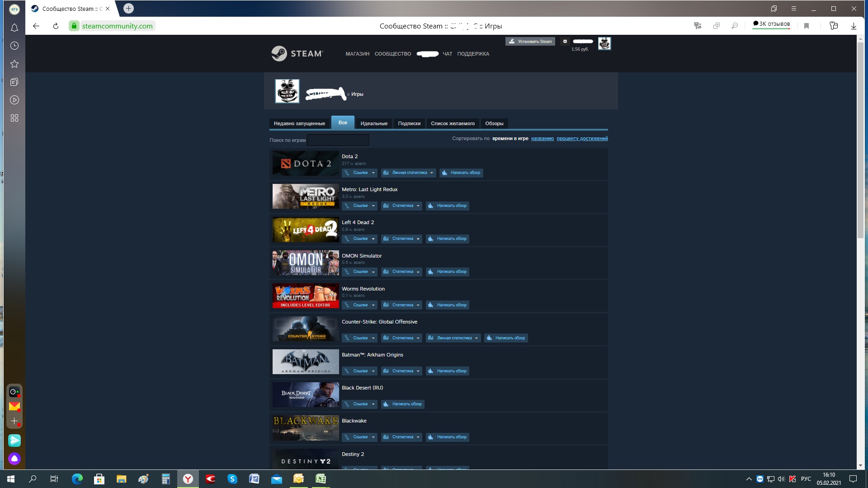Focus the Поиск по играм search field
This screenshot has width=868, height=488.
pyautogui.click(x=338, y=140)
